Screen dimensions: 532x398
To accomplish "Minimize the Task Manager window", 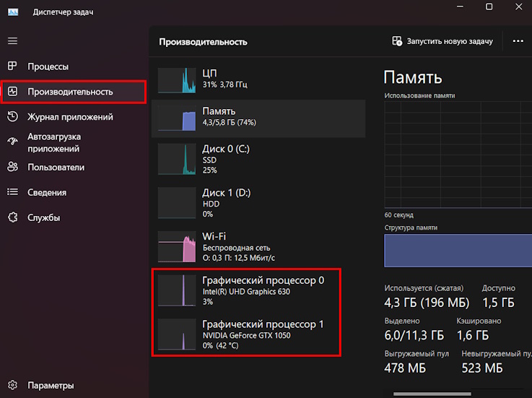I will (x=460, y=7).
